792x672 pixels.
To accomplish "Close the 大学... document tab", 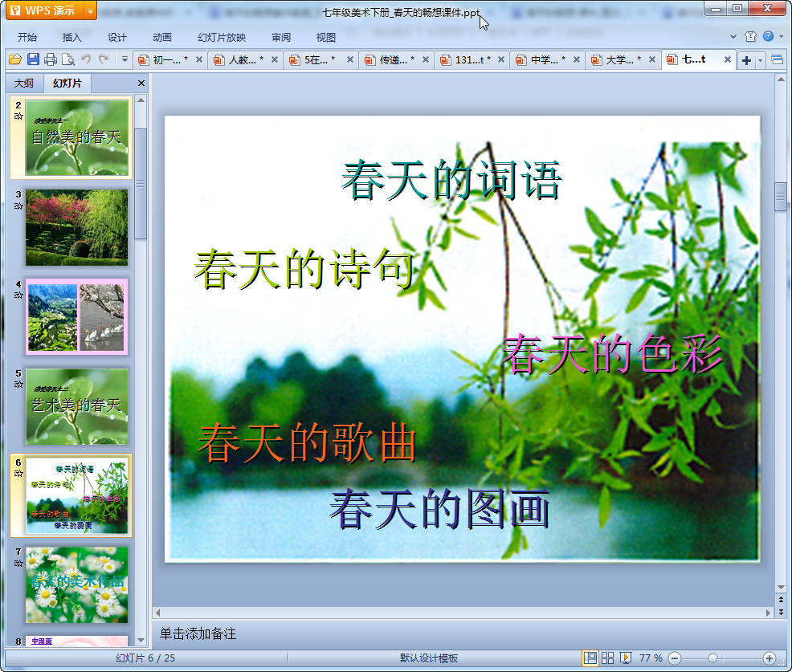I will 652,59.
